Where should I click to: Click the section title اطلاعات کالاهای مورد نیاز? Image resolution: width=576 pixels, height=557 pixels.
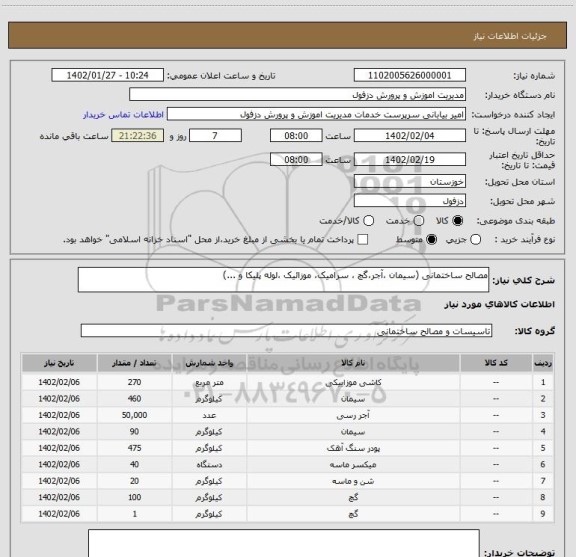(500, 304)
